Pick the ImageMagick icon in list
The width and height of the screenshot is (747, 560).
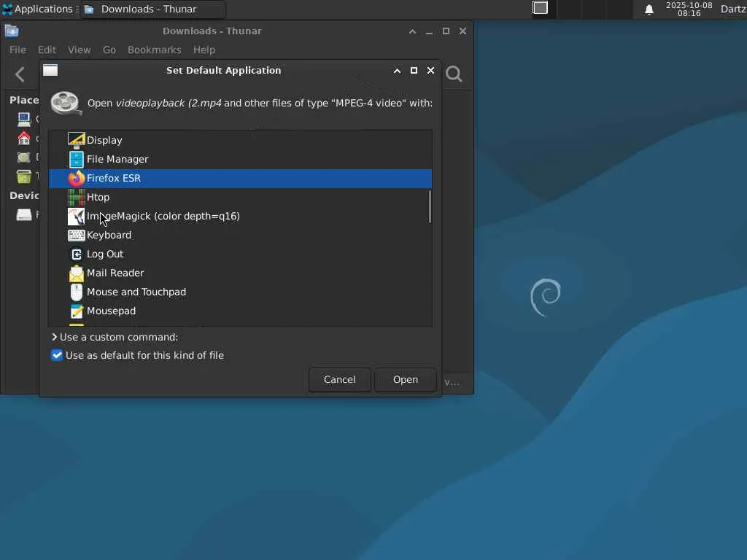[76, 216]
